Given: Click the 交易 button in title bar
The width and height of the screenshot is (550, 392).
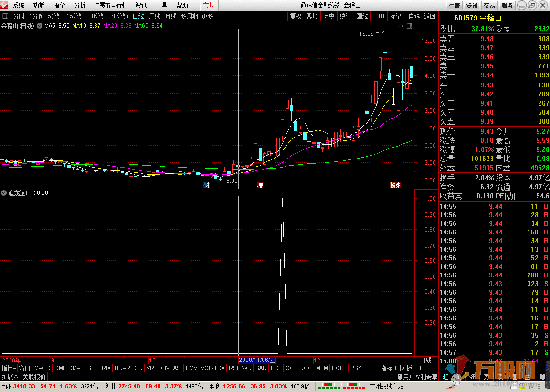Looking at the screenshot, I should (x=489, y=6).
